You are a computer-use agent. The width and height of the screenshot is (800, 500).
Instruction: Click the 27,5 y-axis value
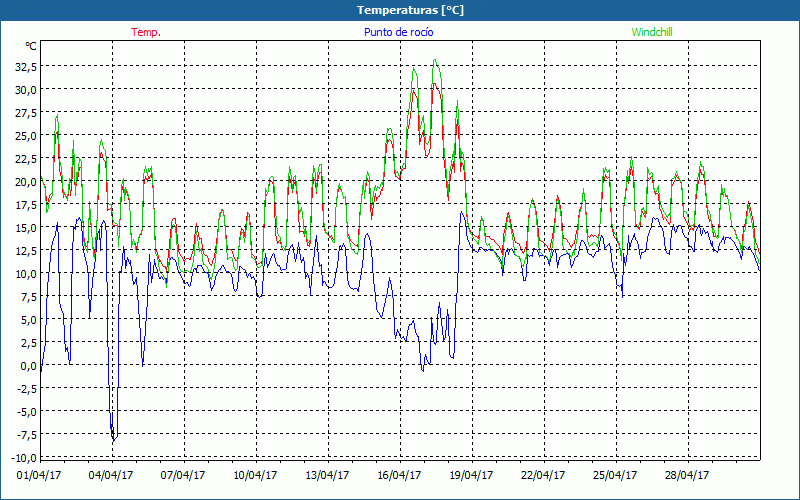[x=24, y=112]
